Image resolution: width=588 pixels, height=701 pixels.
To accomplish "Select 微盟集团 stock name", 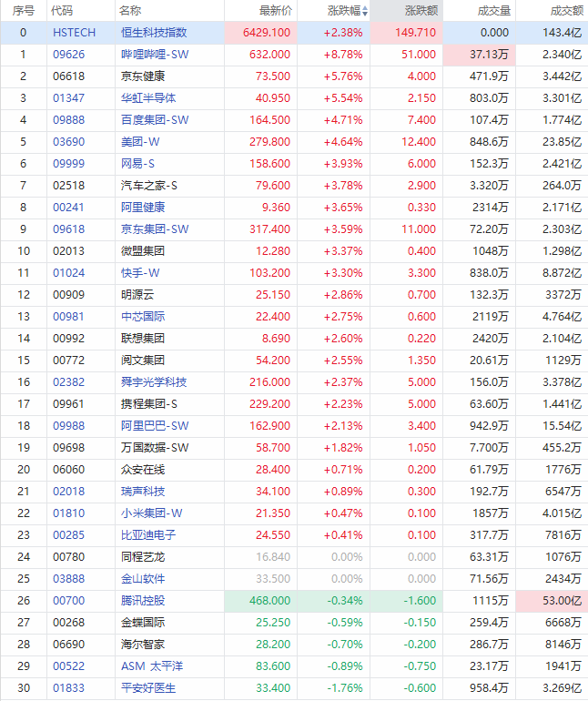I will click(x=143, y=251).
